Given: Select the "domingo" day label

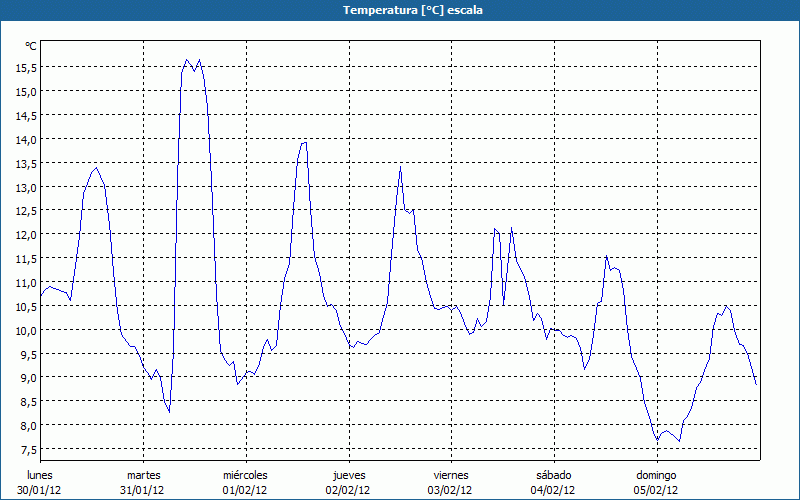Looking at the screenshot, I should coord(656,475).
